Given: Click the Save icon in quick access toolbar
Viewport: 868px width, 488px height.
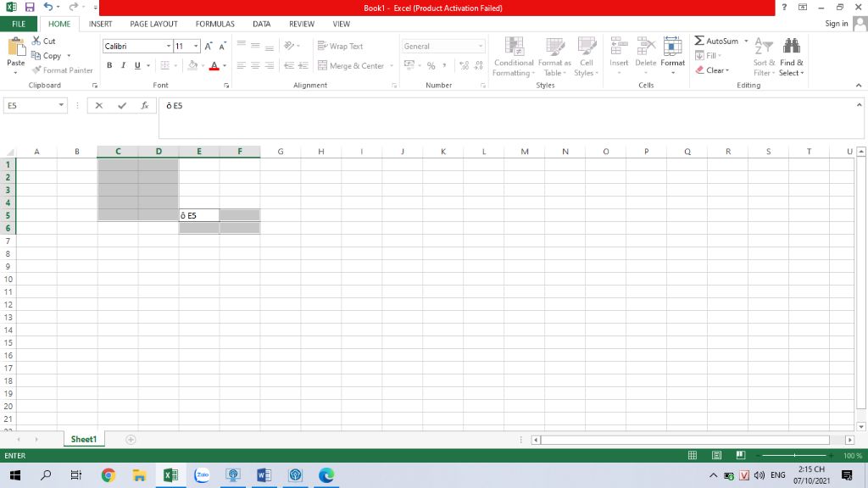Looking at the screenshot, I should pos(30,7).
